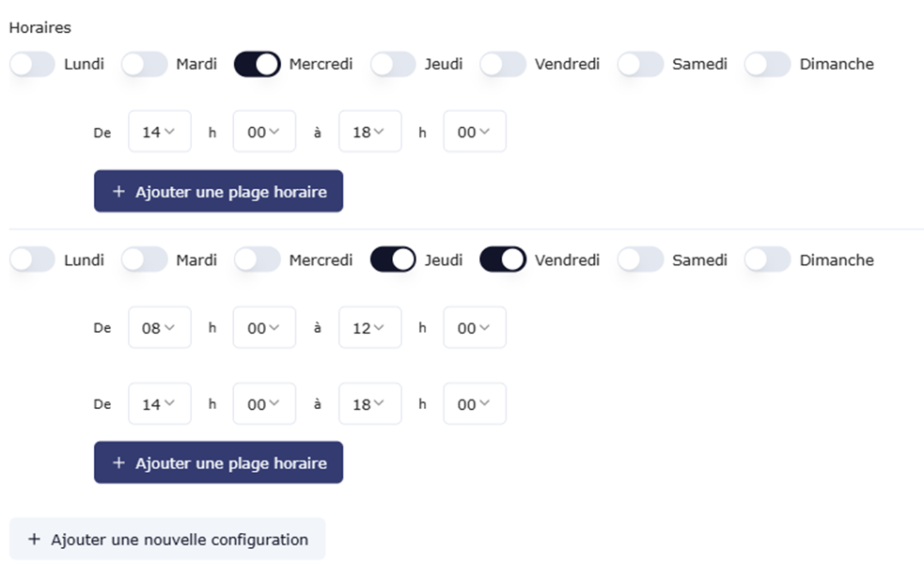Click plus icon of Ajouter une nouvelle configuration
The width and height of the screenshot is (924, 565).
click(x=34, y=539)
